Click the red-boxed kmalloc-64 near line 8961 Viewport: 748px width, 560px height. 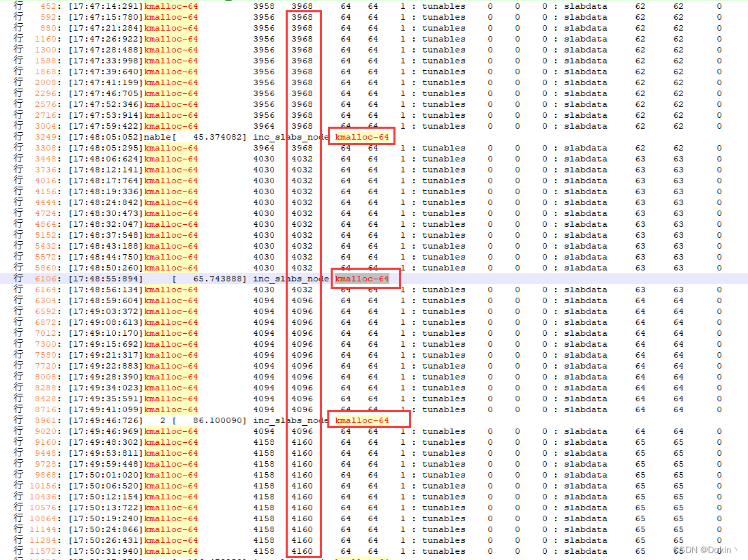[369, 419]
